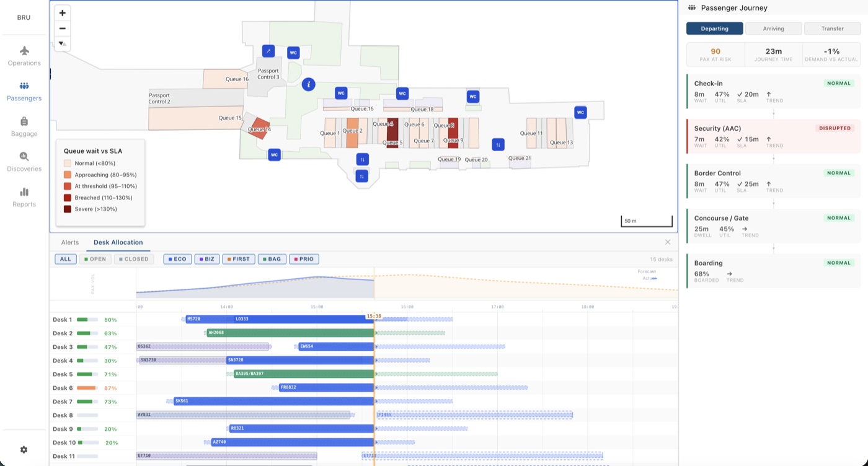Click the elevator marker between Queue 9 and Queue 11
Screen dimensions: 868x466
pos(498,144)
